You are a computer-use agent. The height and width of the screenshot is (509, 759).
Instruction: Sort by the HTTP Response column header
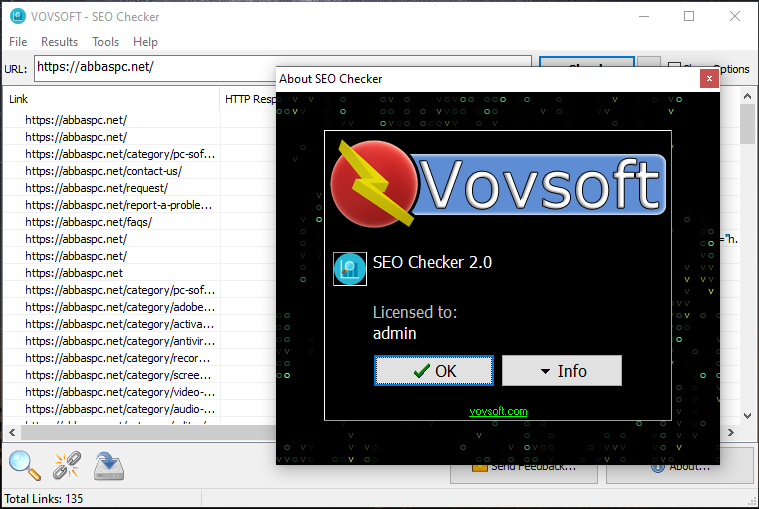click(x=250, y=99)
